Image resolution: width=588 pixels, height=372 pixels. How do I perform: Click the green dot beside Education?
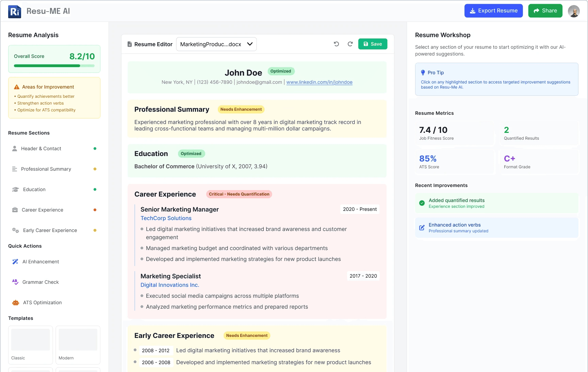click(95, 189)
